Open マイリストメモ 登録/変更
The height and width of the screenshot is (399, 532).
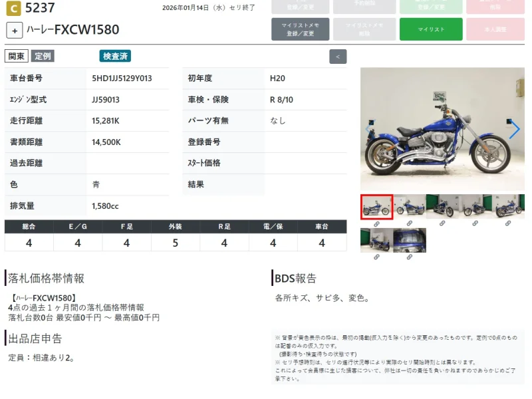[x=301, y=29]
